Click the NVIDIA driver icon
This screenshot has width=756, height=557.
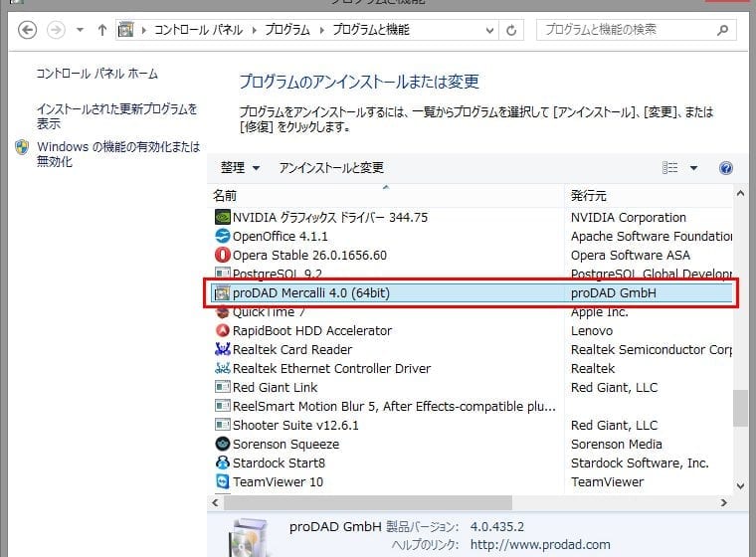pos(222,217)
